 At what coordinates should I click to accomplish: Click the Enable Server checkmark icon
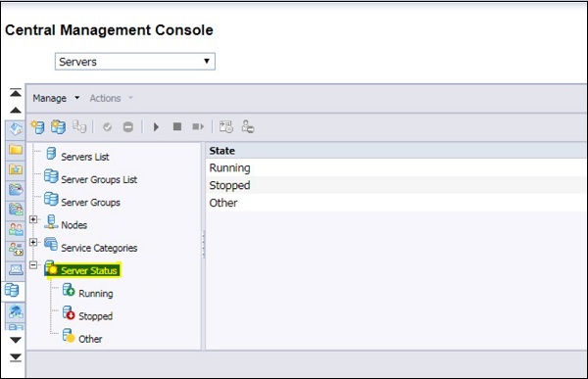point(107,127)
